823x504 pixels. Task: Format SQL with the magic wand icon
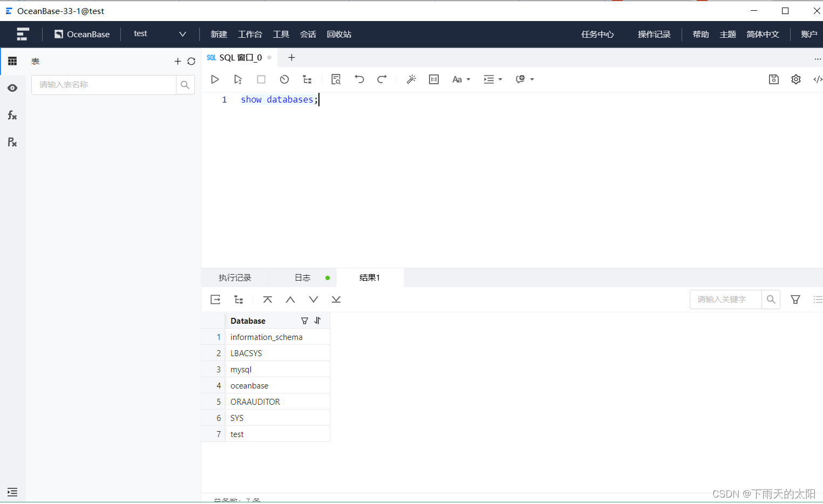pyautogui.click(x=411, y=79)
